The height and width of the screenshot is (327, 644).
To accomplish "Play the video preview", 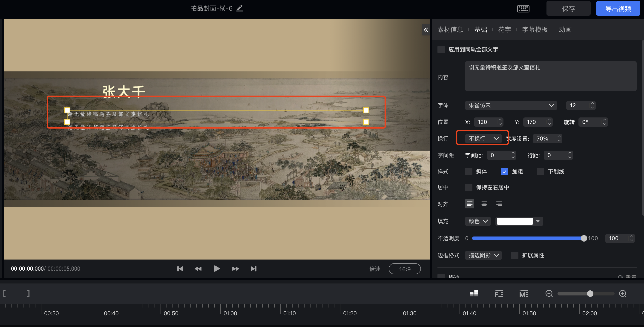I will click(x=217, y=269).
